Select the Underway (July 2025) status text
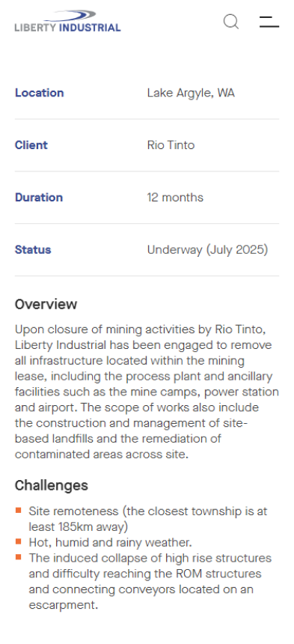The image size is (294, 644). [x=207, y=249]
